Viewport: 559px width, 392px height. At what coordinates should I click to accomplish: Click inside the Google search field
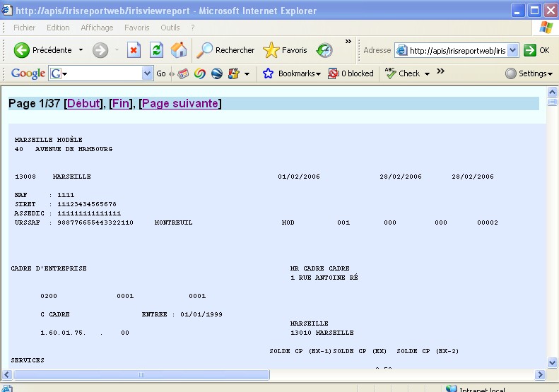pyautogui.click(x=100, y=73)
